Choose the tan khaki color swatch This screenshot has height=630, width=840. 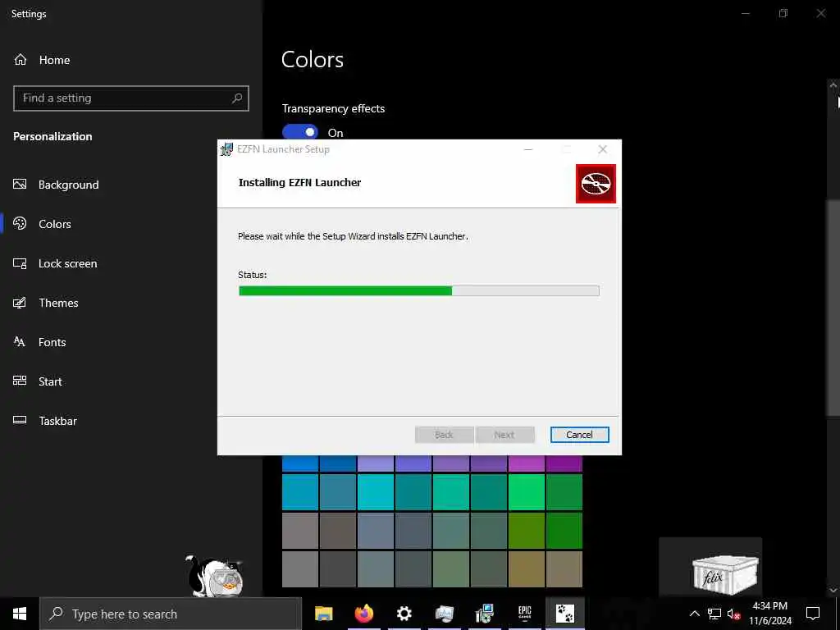tap(564, 569)
